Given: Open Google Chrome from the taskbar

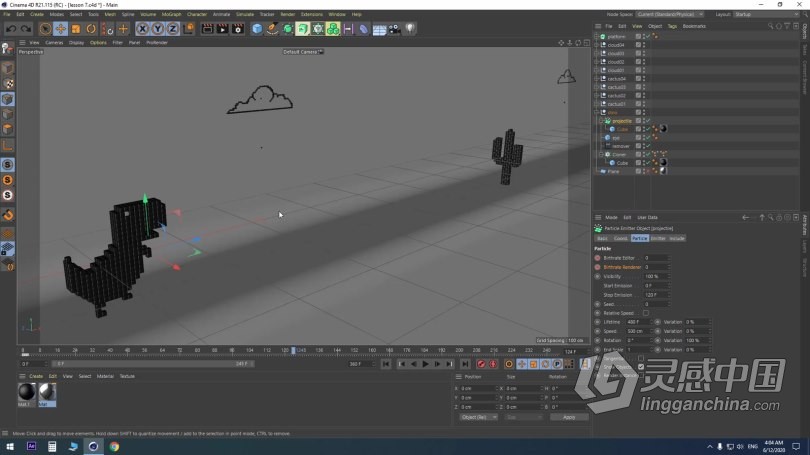Looking at the screenshot, I should pyautogui.click(x=114, y=446).
